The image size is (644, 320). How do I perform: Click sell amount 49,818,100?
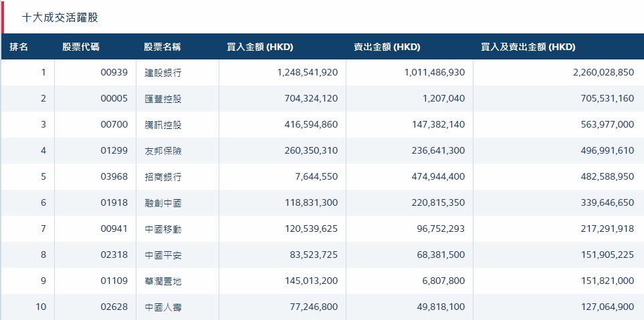point(442,307)
